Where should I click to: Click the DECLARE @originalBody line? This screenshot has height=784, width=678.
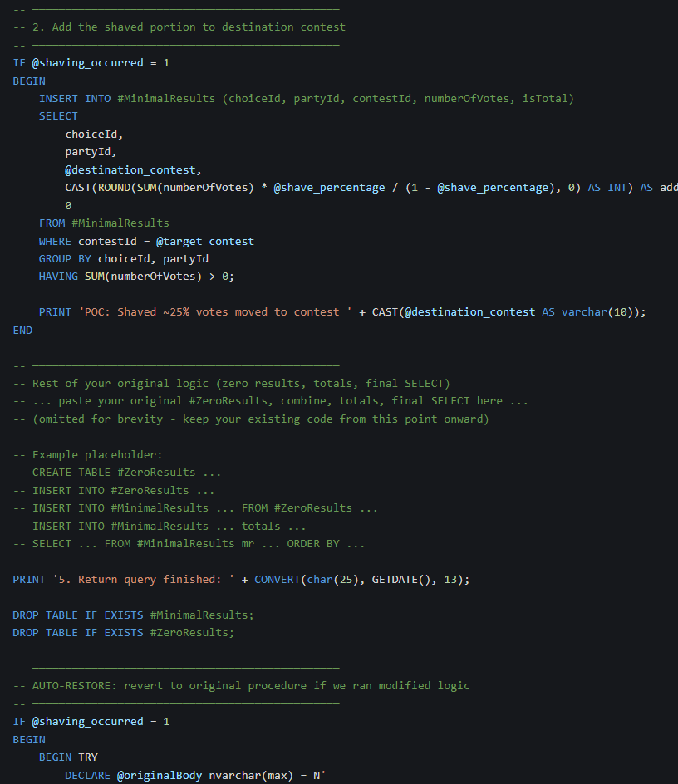click(x=195, y=775)
